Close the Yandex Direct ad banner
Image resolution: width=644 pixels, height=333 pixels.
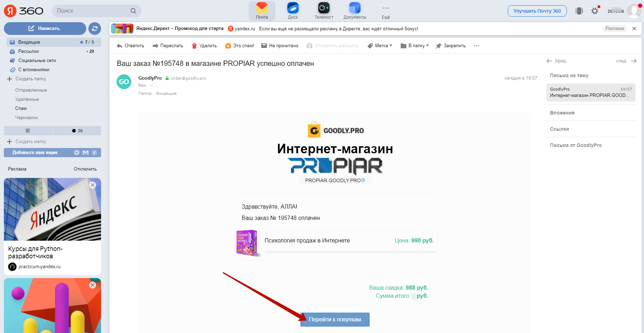point(634,29)
